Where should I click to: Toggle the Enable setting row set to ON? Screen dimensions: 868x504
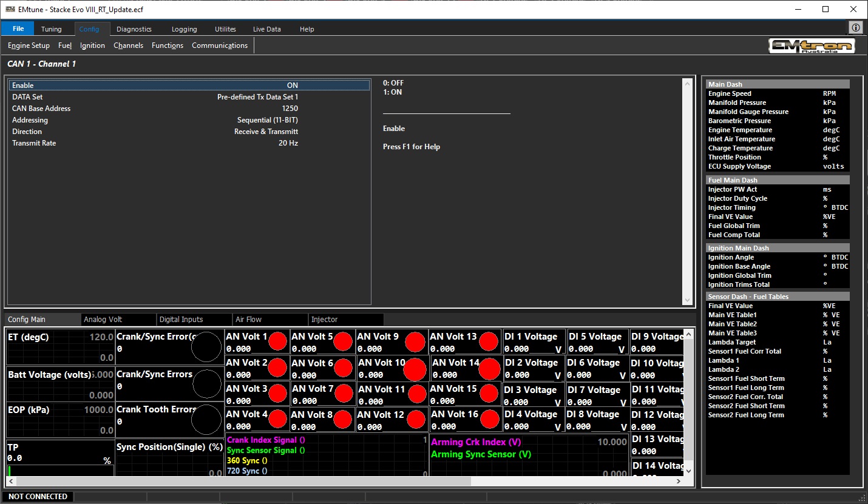click(x=189, y=86)
